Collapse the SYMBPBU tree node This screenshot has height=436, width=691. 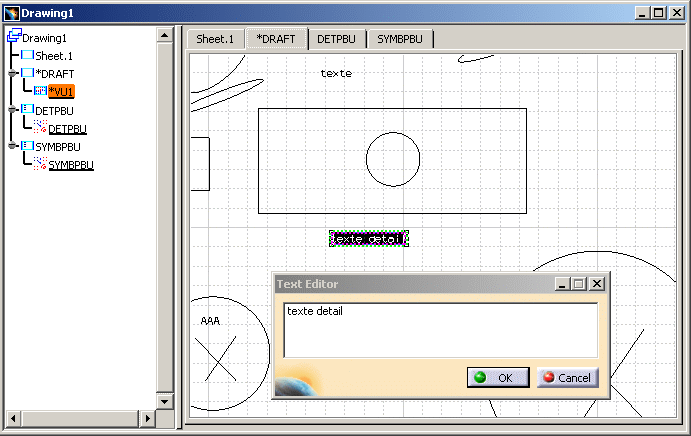pos(11,146)
